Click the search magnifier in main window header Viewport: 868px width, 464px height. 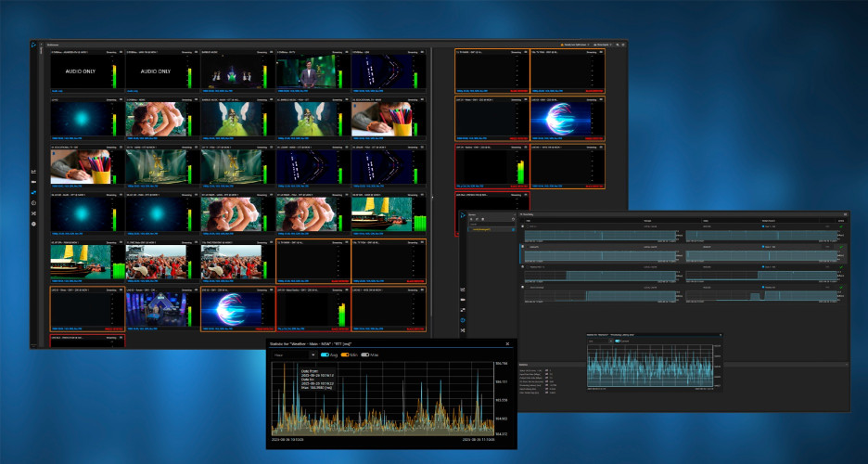(x=618, y=45)
